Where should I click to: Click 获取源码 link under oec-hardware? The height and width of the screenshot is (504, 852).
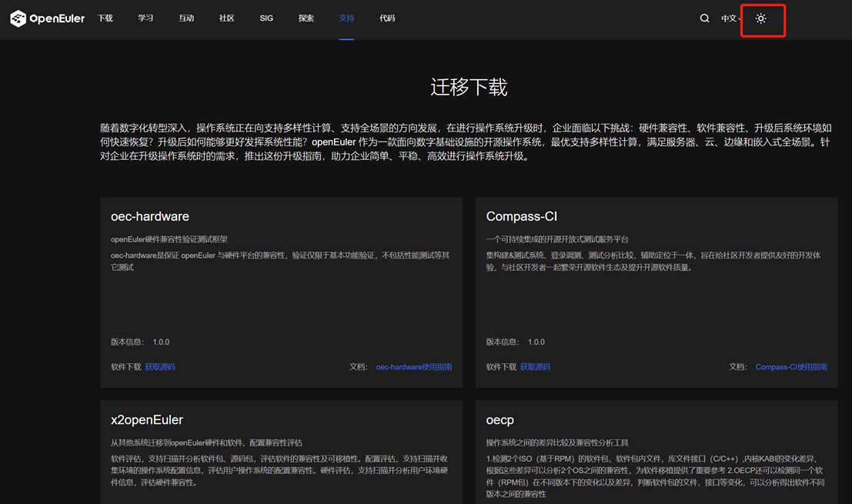click(x=160, y=367)
